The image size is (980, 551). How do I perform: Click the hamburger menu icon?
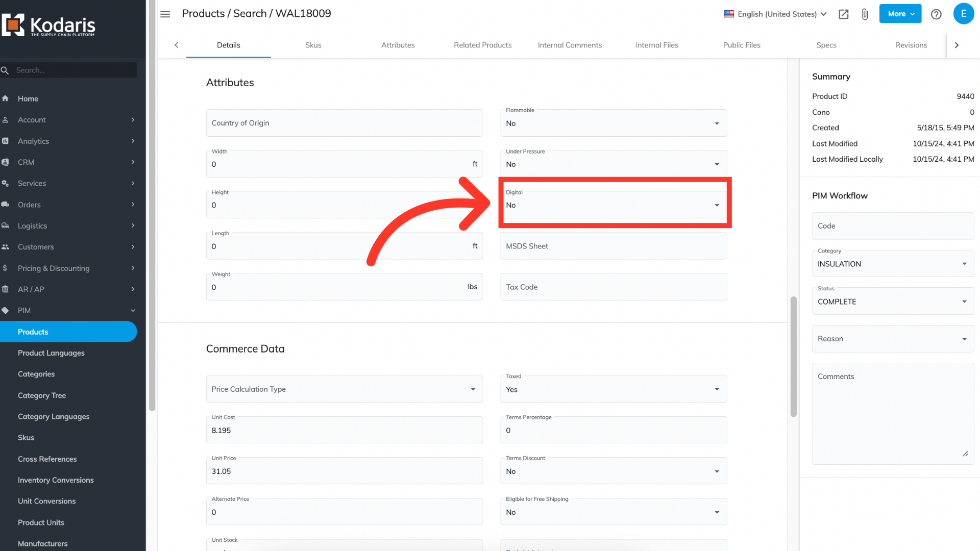pyautogui.click(x=165, y=14)
